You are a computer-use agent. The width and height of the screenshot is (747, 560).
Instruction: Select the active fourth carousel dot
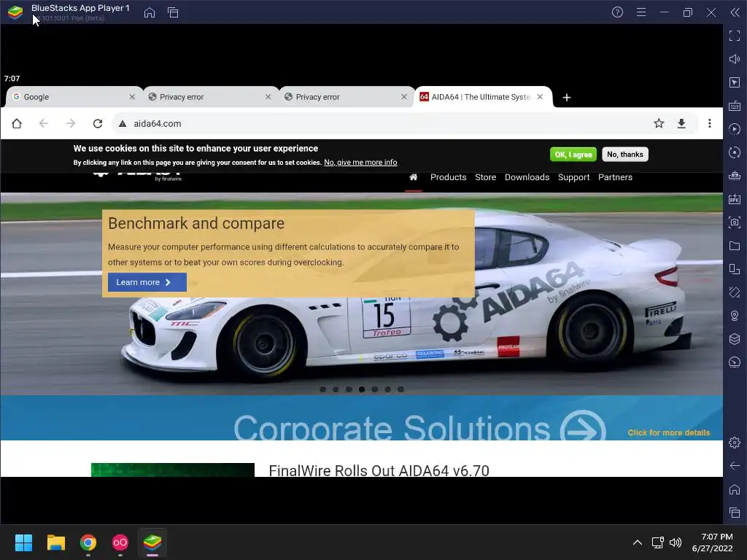point(362,389)
